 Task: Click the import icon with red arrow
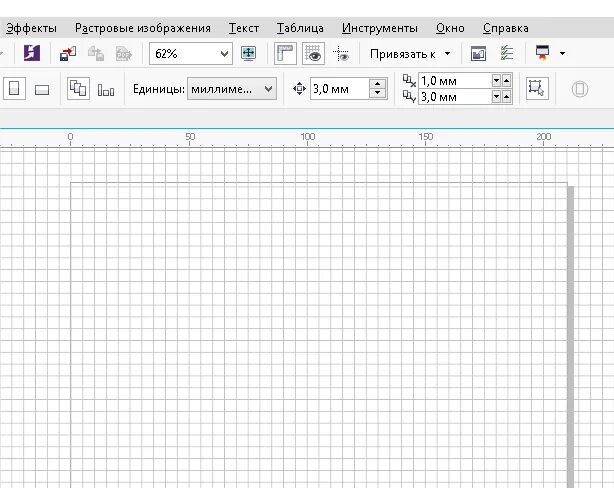pyautogui.click(x=68, y=54)
